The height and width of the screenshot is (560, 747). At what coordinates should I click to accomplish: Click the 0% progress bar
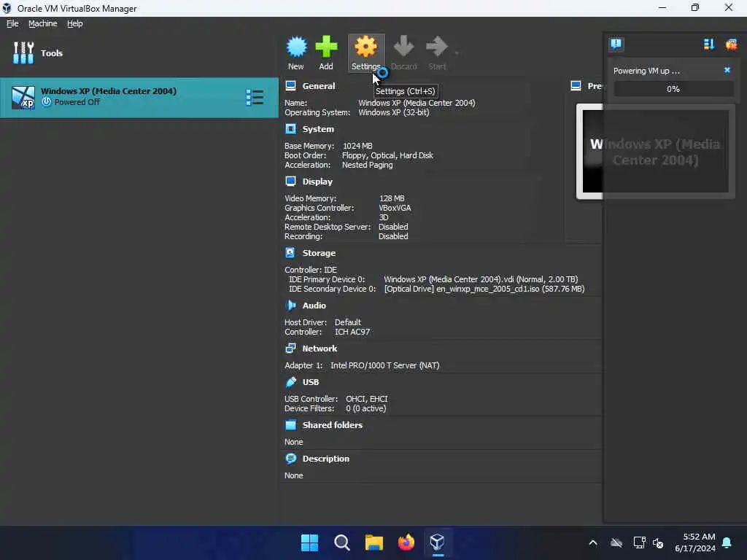673,89
